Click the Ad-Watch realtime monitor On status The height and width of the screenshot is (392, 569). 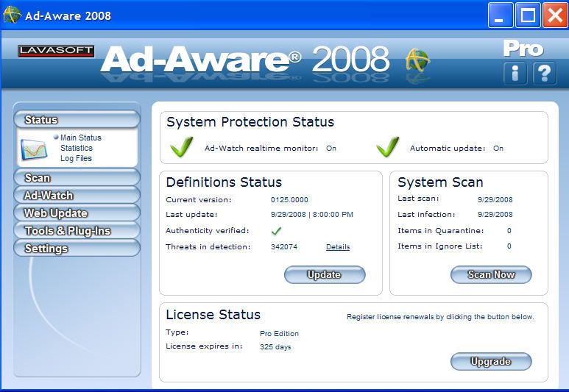coord(331,149)
